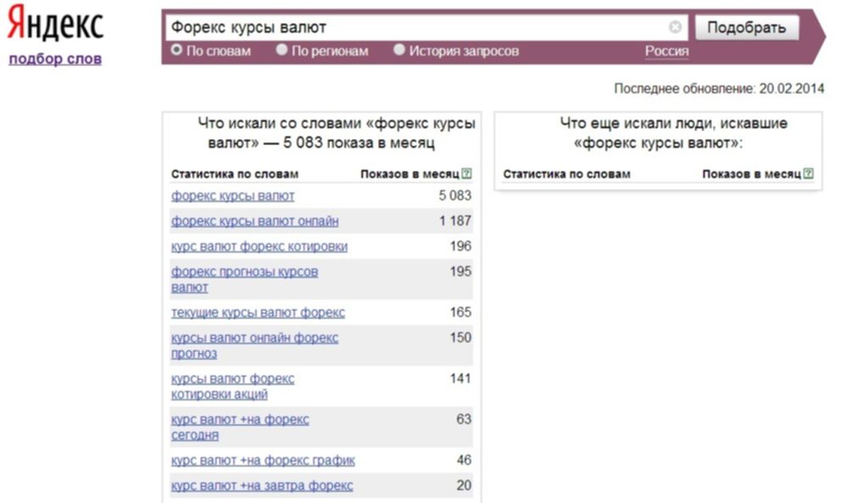Image resolution: width=868 pixels, height=503 pixels.
Task: Click the value 150 in the table
Action: click(x=460, y=338)
